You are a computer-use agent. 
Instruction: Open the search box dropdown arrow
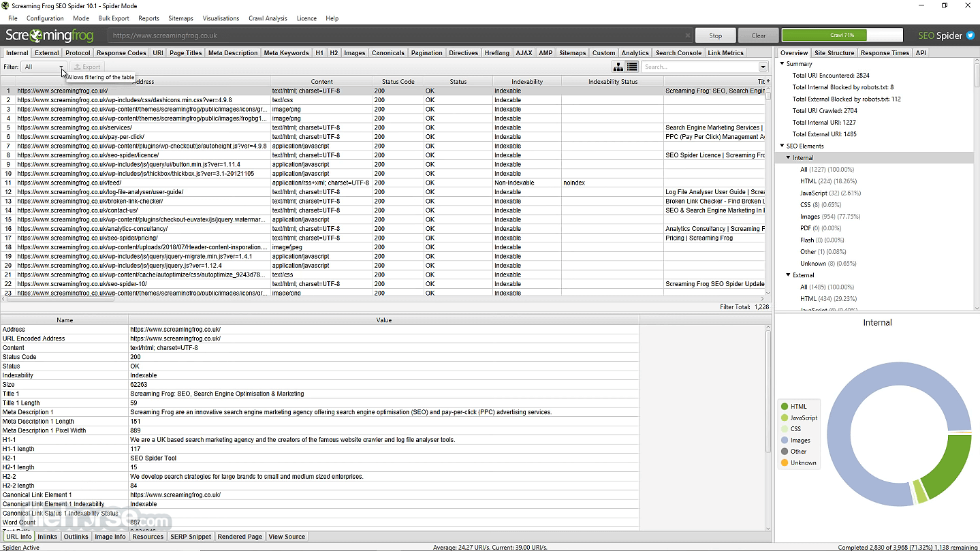tap(763, 67)
